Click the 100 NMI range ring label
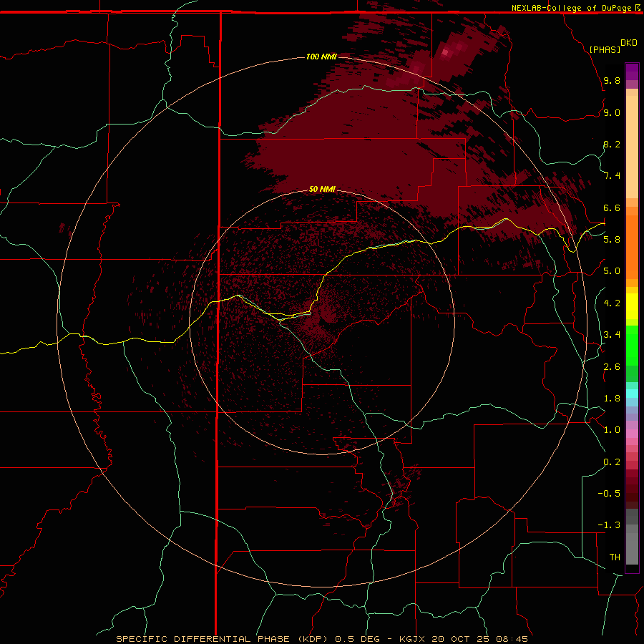Viewport: 644px width, 644px height. coord(321,57)
